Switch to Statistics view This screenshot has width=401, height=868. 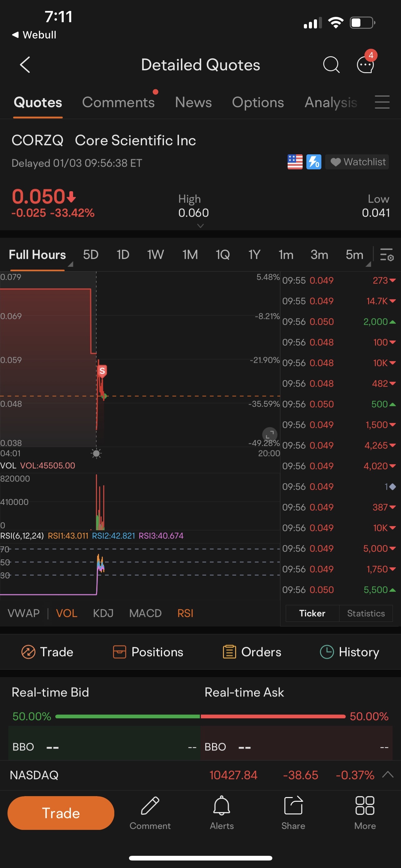[x=366, y=613]
